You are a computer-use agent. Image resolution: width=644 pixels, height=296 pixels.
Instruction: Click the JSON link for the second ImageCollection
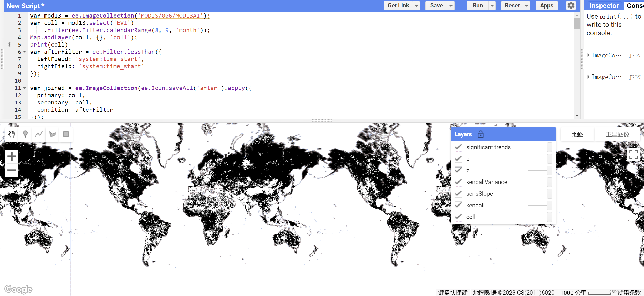pyautogui.click(x=635, y=77)
